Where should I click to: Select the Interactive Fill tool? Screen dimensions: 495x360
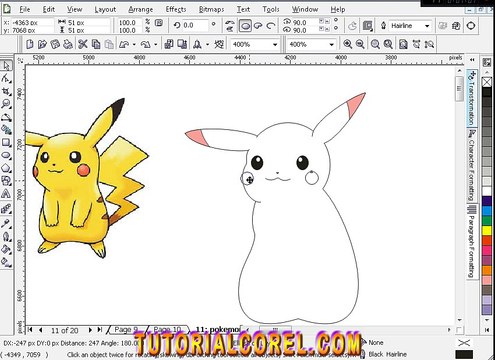pyautogui.click(x=6, y=262)
